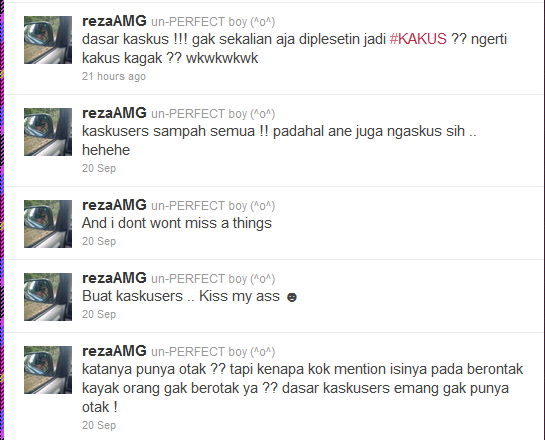The height and width of the screenshot is (440, 545).
Task: Open avatar on the #KAKUS tweet
Action: 48,40
